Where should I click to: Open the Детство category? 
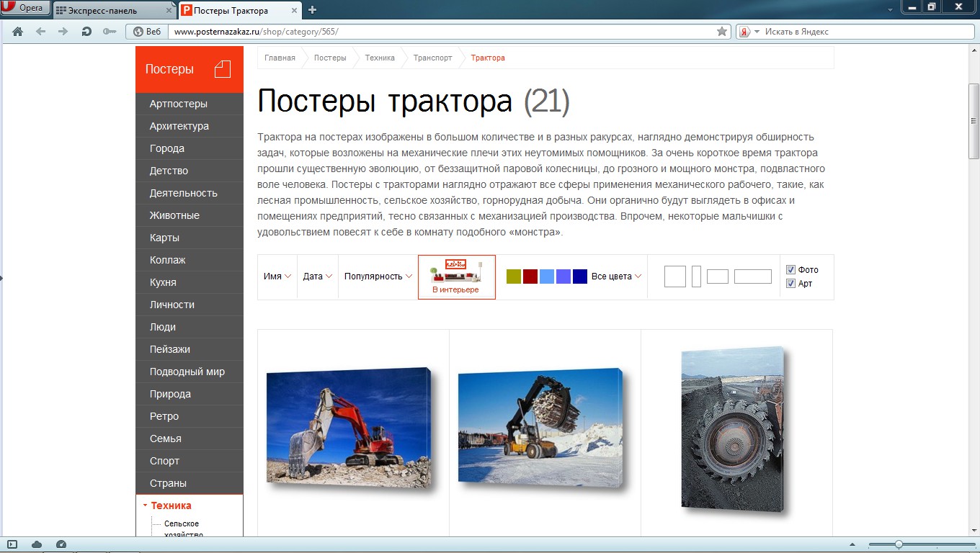coord(190,171)
